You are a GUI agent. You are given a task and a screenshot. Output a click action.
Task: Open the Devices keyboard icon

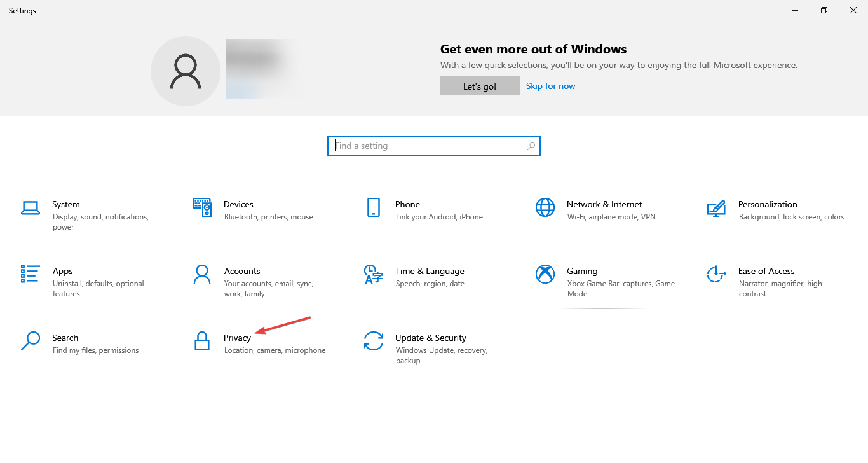pyautogui.click(x=202, y=207)
